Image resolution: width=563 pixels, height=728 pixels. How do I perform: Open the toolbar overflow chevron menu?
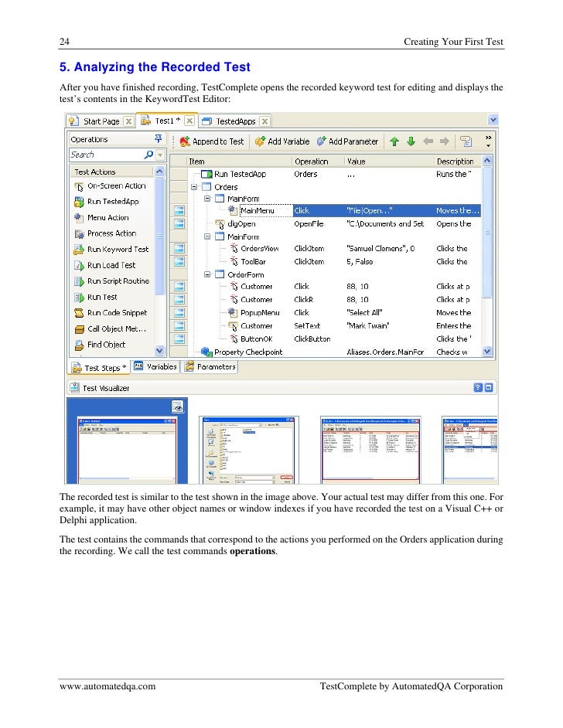coord(488,141)
